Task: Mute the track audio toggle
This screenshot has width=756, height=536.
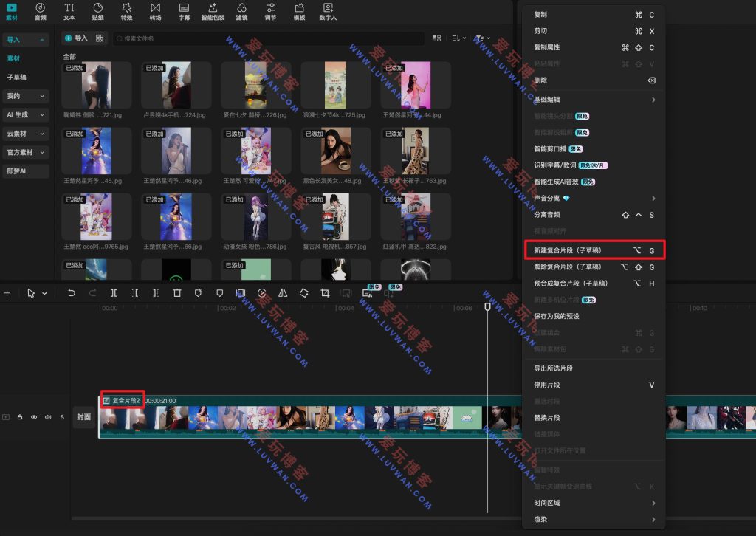Action: click(47, 417)
